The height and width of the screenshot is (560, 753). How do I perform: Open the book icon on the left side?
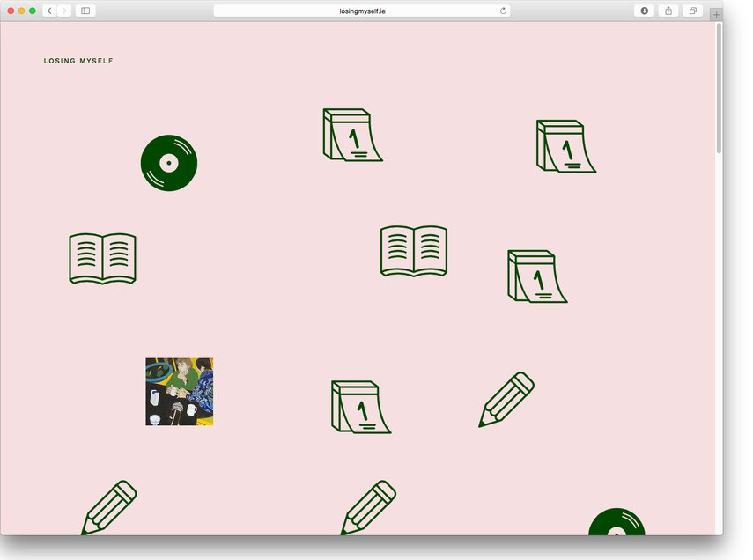[x=102, y=259]
